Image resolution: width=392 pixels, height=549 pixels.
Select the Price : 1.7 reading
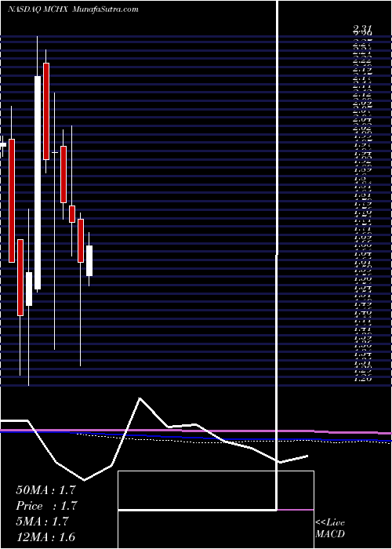pos(46,506)
